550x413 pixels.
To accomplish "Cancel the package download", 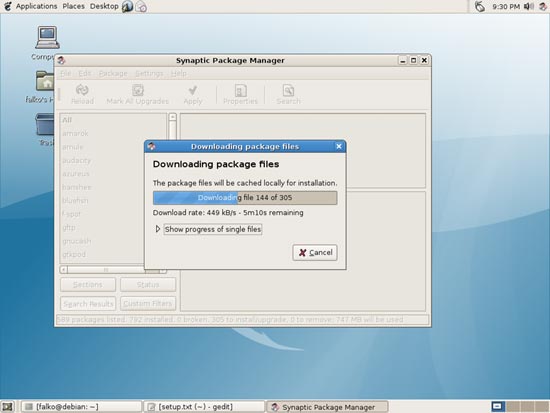I will pyautogui.click(x=315, y=253).
